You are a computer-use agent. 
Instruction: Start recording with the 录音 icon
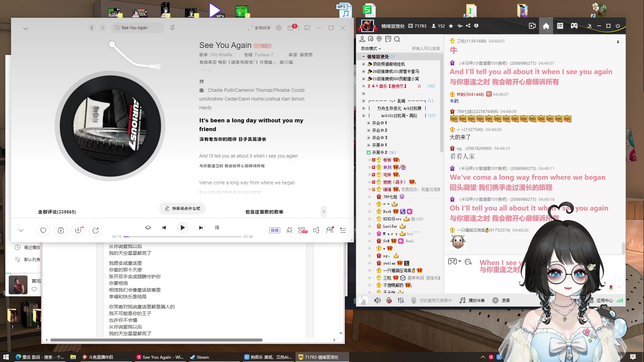click(501, 300)
